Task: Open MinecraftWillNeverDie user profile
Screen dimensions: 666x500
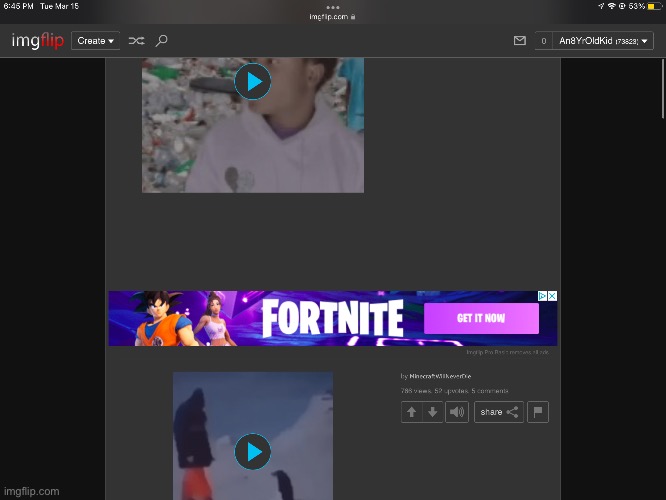Action: 440,376
